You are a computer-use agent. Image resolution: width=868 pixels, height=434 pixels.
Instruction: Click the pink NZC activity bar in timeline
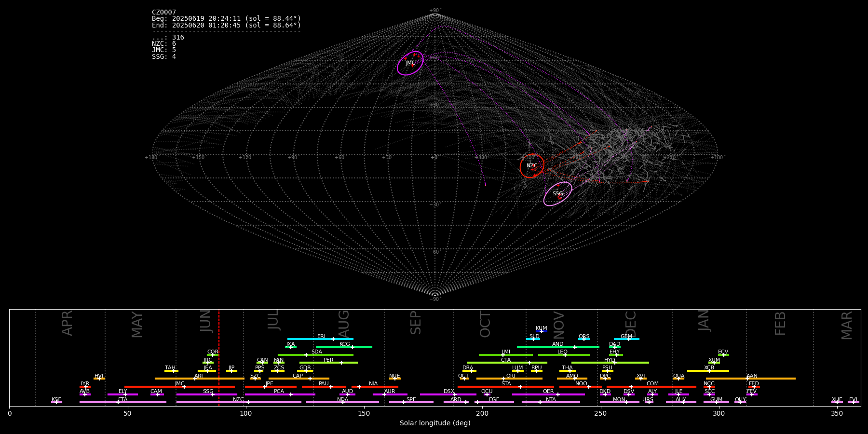(239, 402)
